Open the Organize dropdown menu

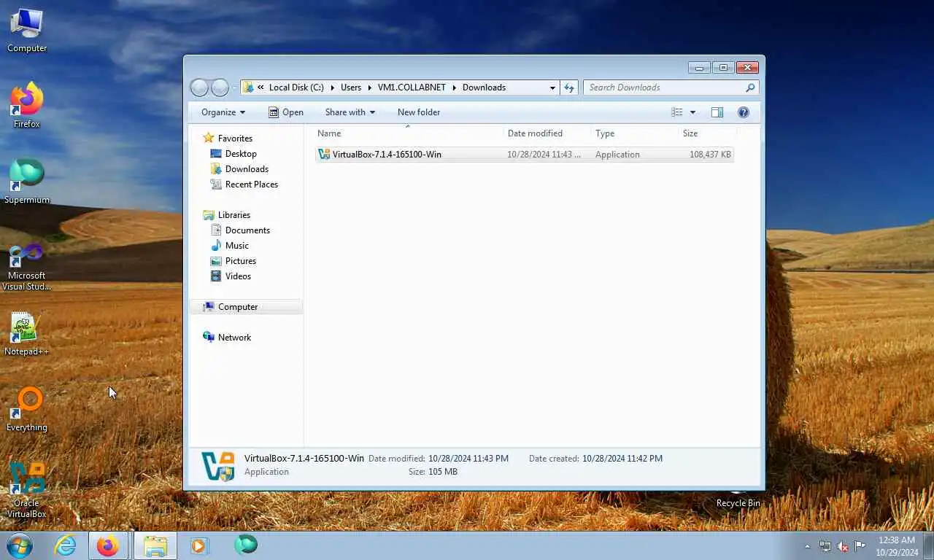223,112
